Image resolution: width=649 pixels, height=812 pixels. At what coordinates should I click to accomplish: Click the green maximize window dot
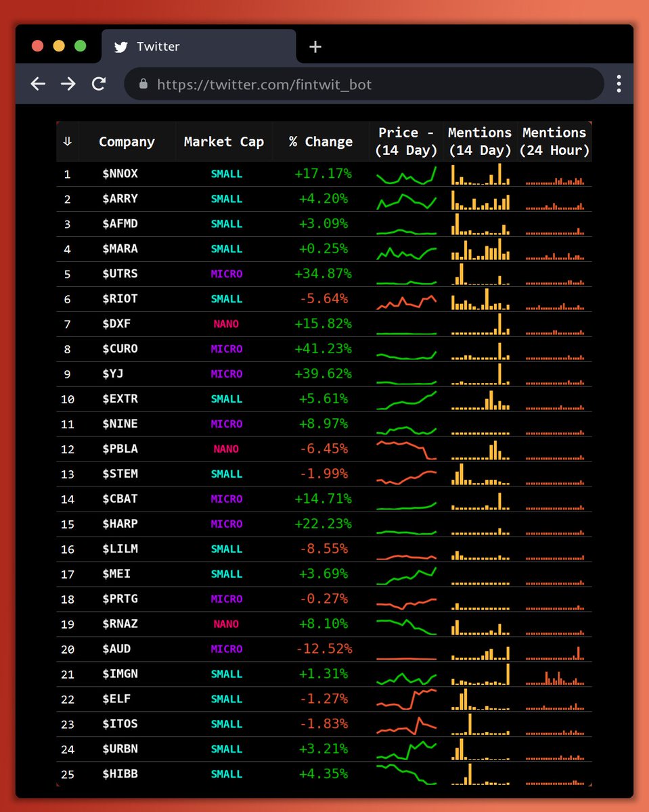[x=80, y=46]
